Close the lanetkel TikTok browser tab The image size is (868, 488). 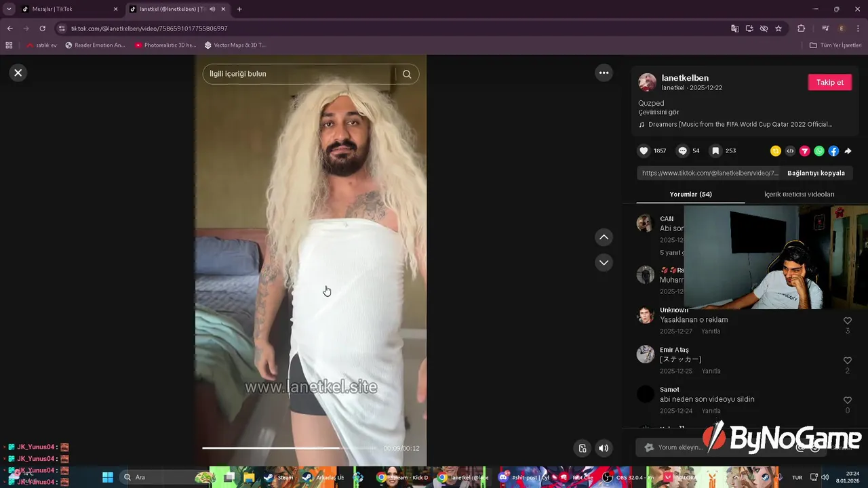click(x=223, y=9)
